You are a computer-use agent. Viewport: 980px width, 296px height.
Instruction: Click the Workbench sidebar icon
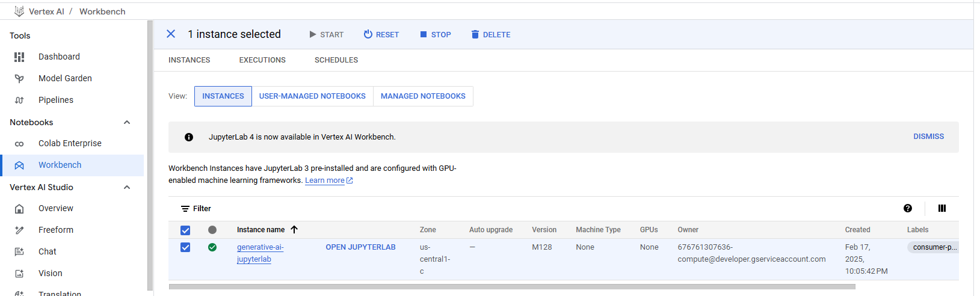(19, 165)
